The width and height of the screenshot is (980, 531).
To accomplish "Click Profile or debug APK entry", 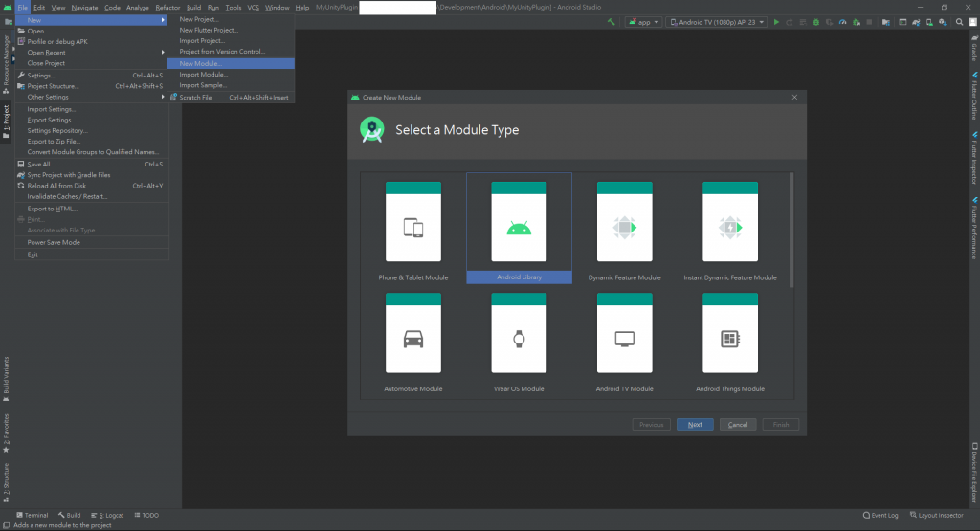I will click(x=92, y=42).
